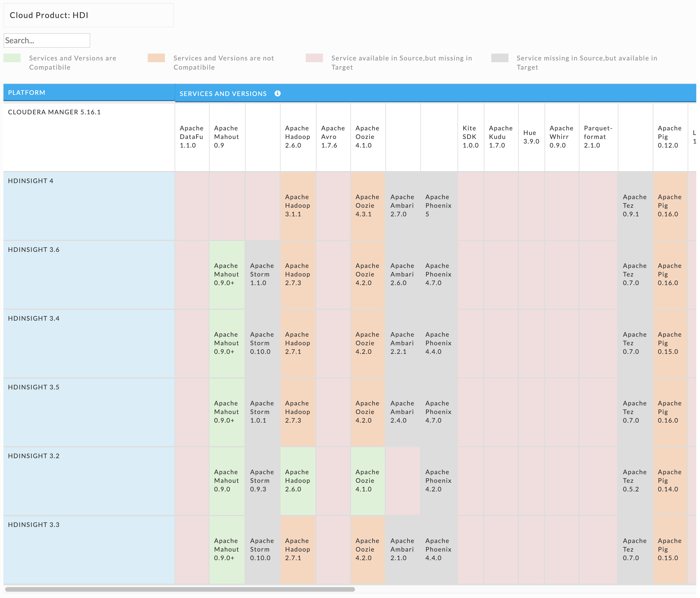
Task: Click Apache Phoenix 4.7.0 in HDInsight 3.6 row
Action: 439,275
